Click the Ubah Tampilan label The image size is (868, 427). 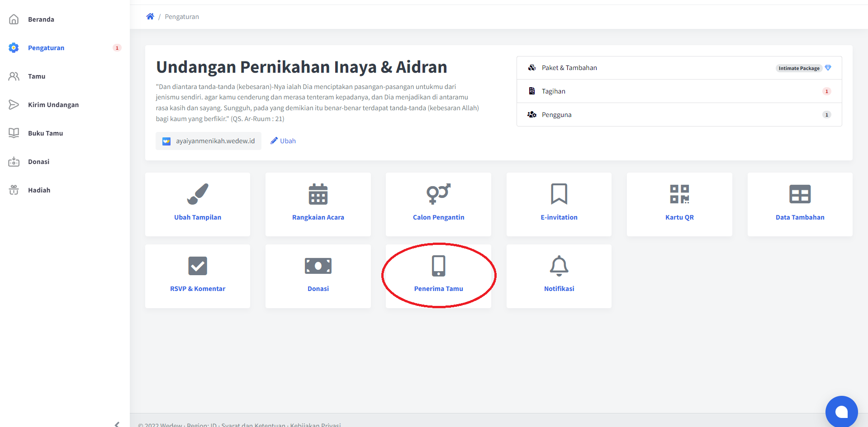click(198, 217)
